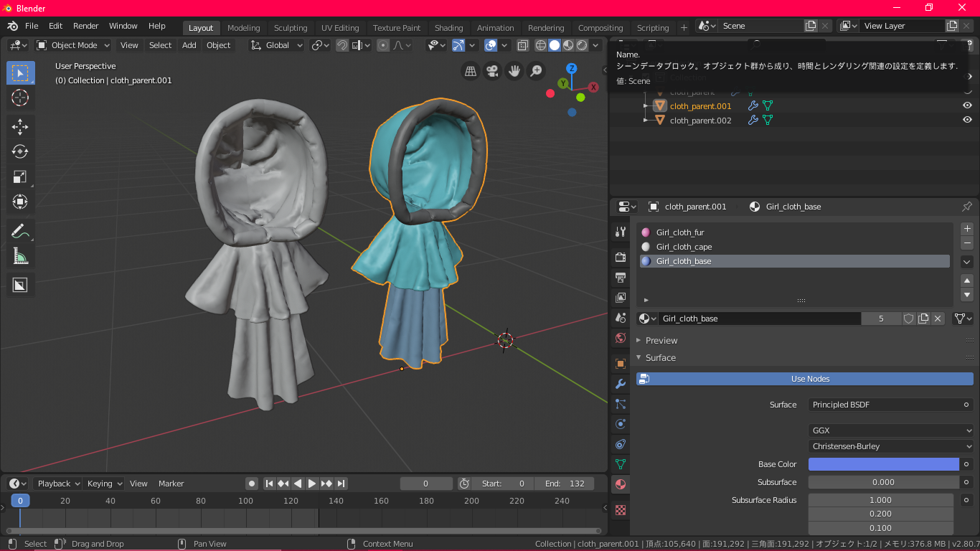This screenshot has height=551, width=980.
Task: Open the Christensen-Burley subsurface method dropdown
Action: point(890,446)
